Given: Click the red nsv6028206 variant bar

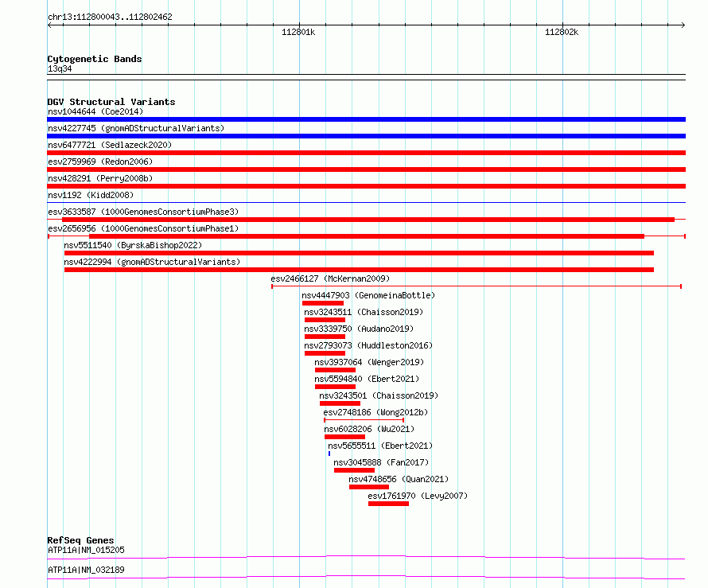Looking at the screenshot, I should (x=344, y=437).
